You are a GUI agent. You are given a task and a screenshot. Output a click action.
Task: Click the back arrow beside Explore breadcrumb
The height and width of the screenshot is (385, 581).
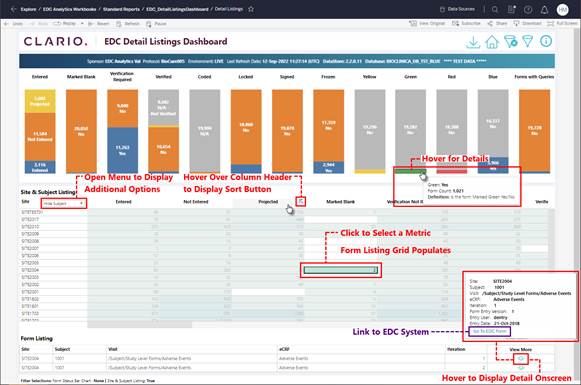coord(13,9)
